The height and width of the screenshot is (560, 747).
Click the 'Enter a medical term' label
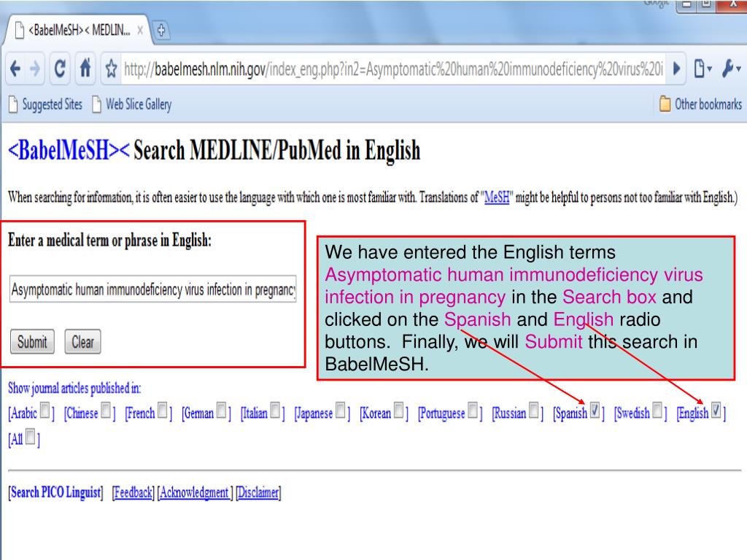pos(109,239)
